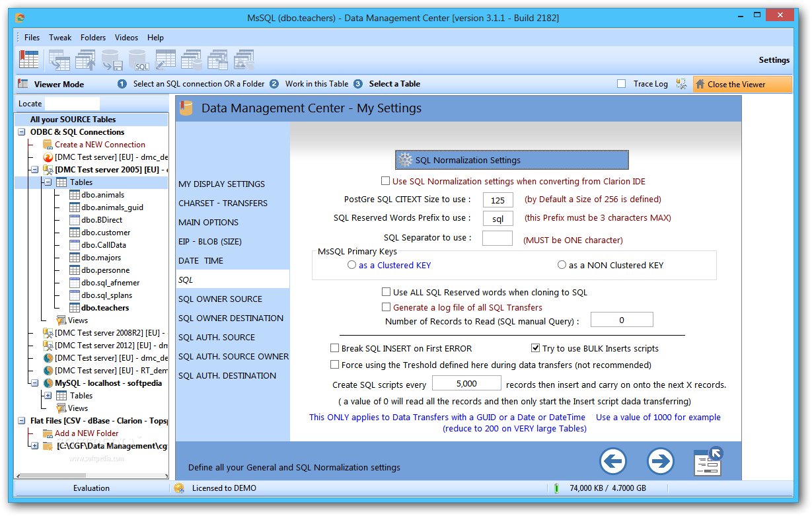Click the Add a NEW Folder icon

[47, 433]
